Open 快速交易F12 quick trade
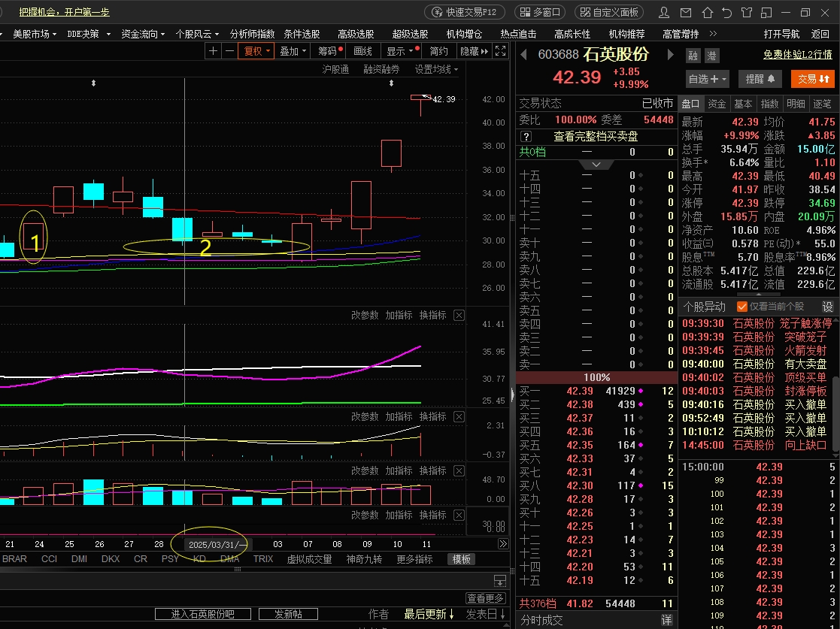Screen dimensions: 840x629 point(465,12)
